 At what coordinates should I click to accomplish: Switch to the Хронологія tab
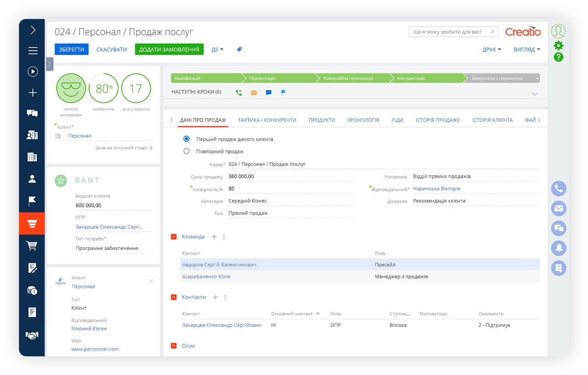coord(363,120)
